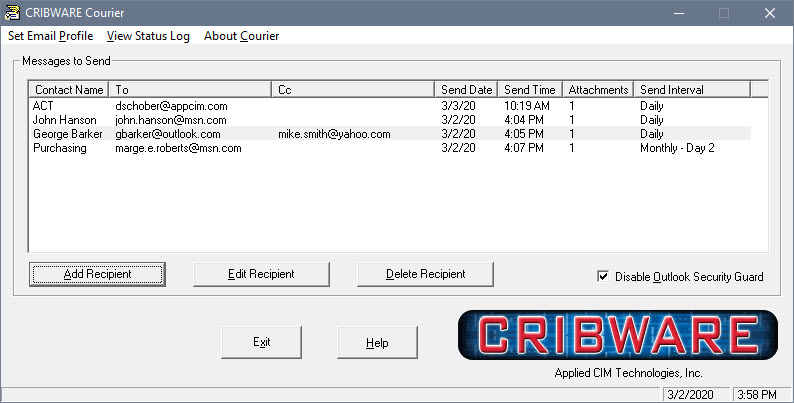Minimize the CRIBWARE Courier window
794x403 pixels.
coord(679,13)
